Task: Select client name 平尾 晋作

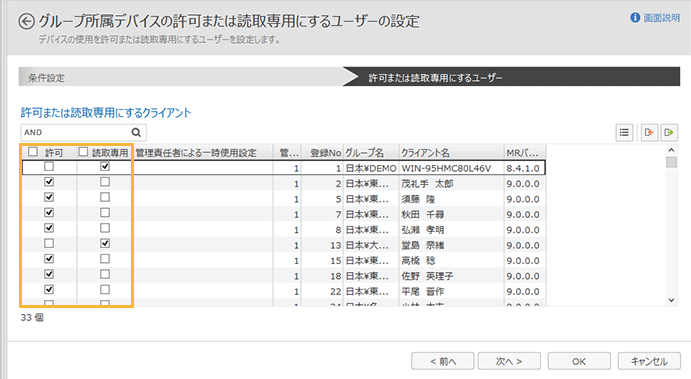Action: point(422,292)
